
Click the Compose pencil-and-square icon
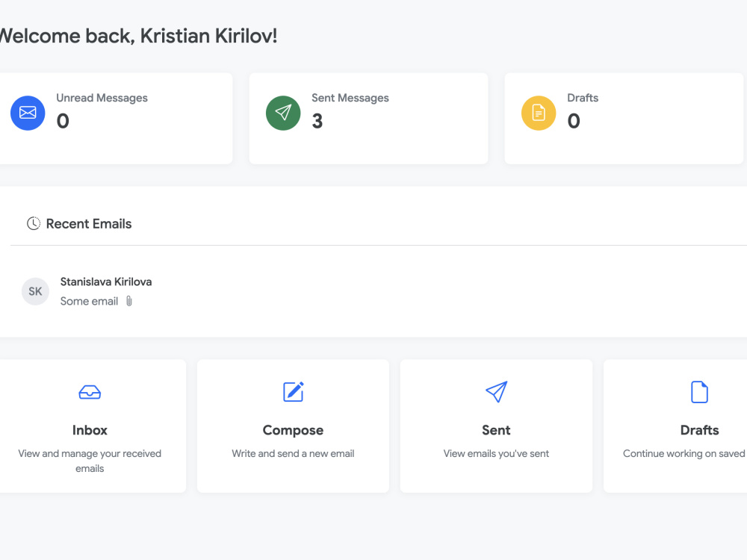click(294, 391)
